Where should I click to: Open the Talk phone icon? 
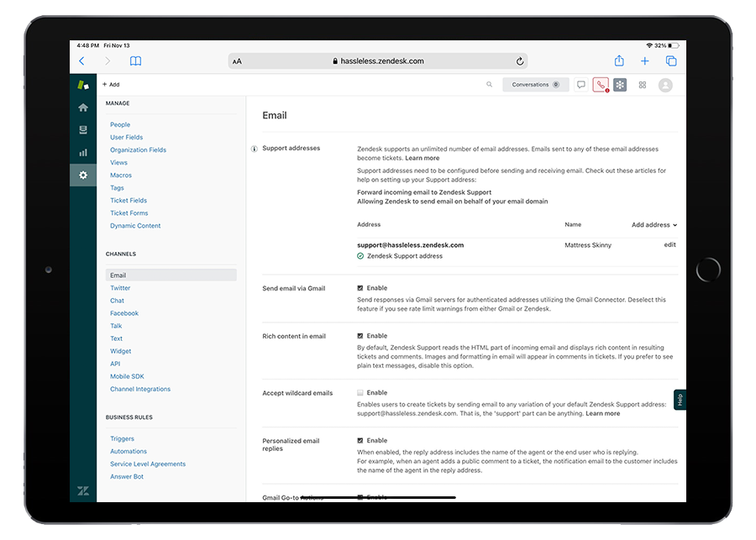click(x=601, y=85)
